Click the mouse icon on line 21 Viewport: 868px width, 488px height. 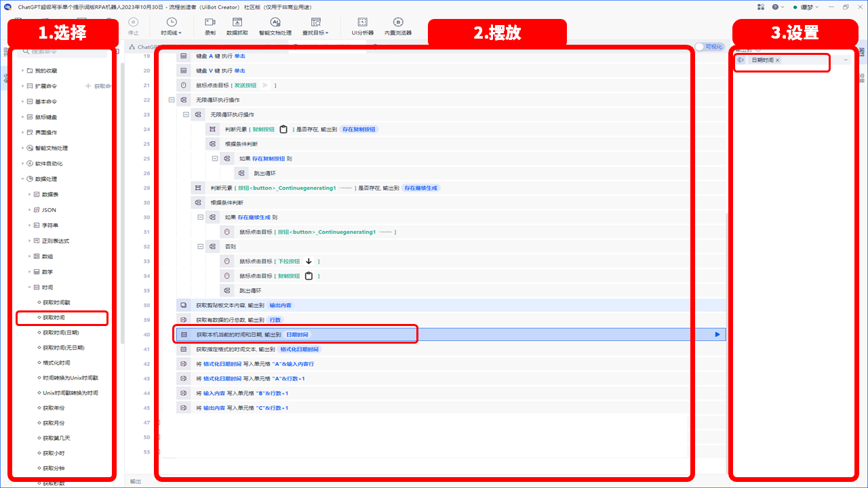click(184, 85)
